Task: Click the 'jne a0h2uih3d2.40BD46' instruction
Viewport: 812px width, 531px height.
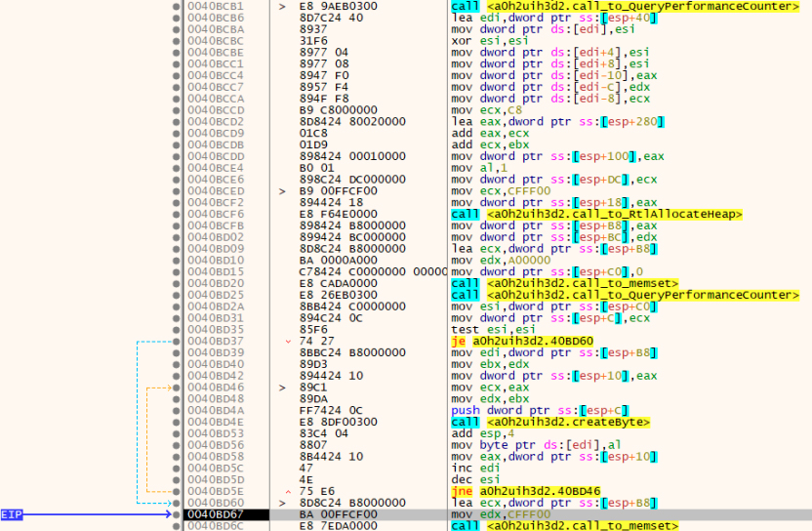Action: tap(526, 491)
